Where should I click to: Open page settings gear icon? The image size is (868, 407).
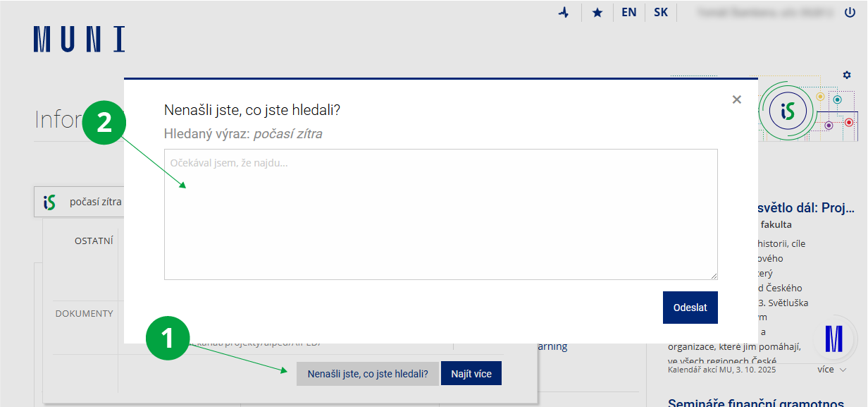[847, 75]
